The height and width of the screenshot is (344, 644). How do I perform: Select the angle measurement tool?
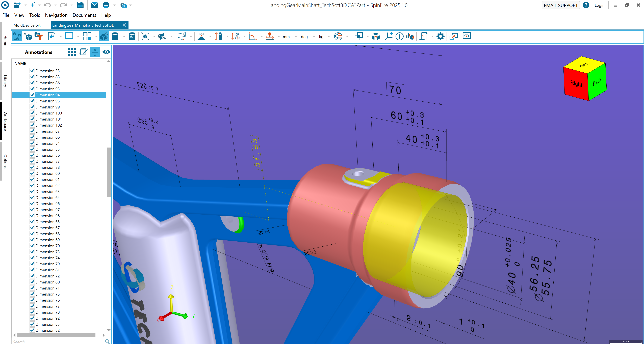pyautogui.click(x=252, y=37)
